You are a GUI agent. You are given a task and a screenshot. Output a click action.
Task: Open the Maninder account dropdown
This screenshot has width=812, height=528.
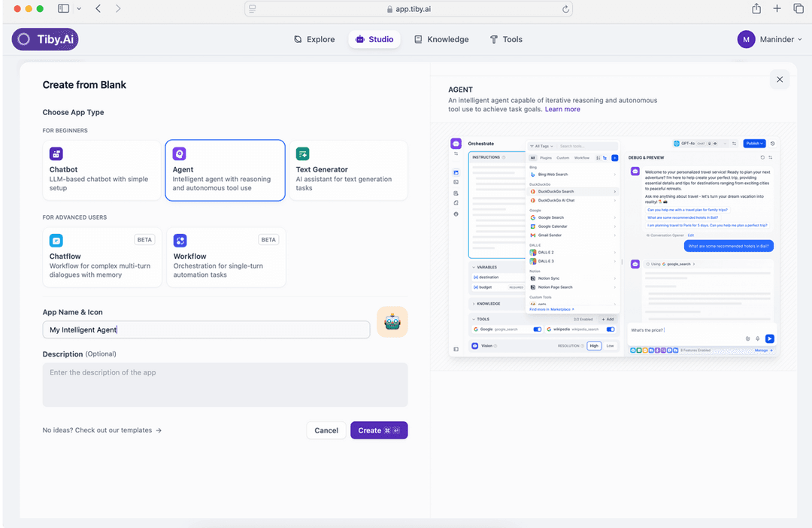click(771, 39)
